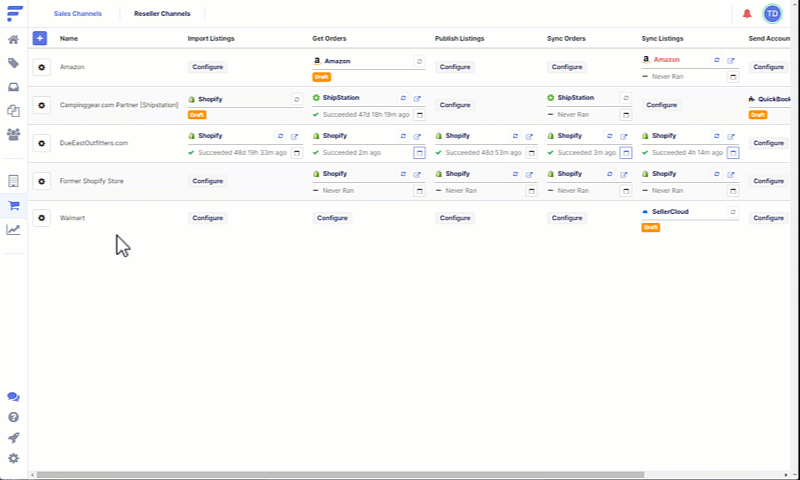Click the red Amazon label in Sync Listings
Viewport: 800px width, 480px height.
pos(667,60)
